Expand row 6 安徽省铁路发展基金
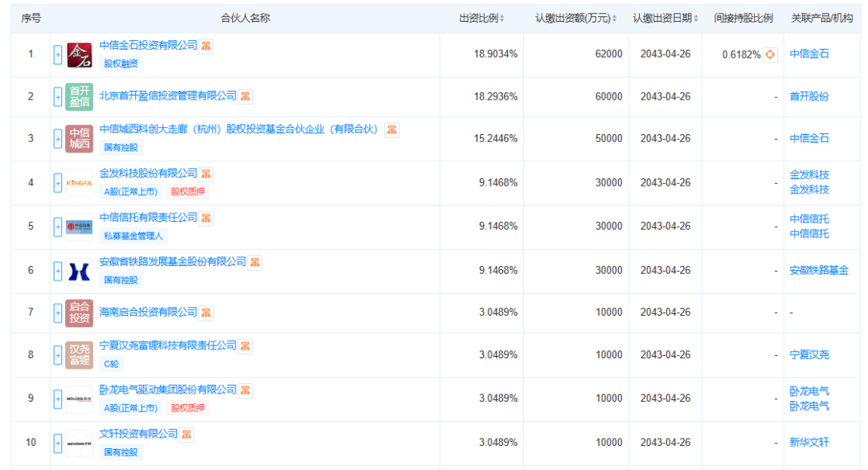868x470 pixels. click(58, 272)
